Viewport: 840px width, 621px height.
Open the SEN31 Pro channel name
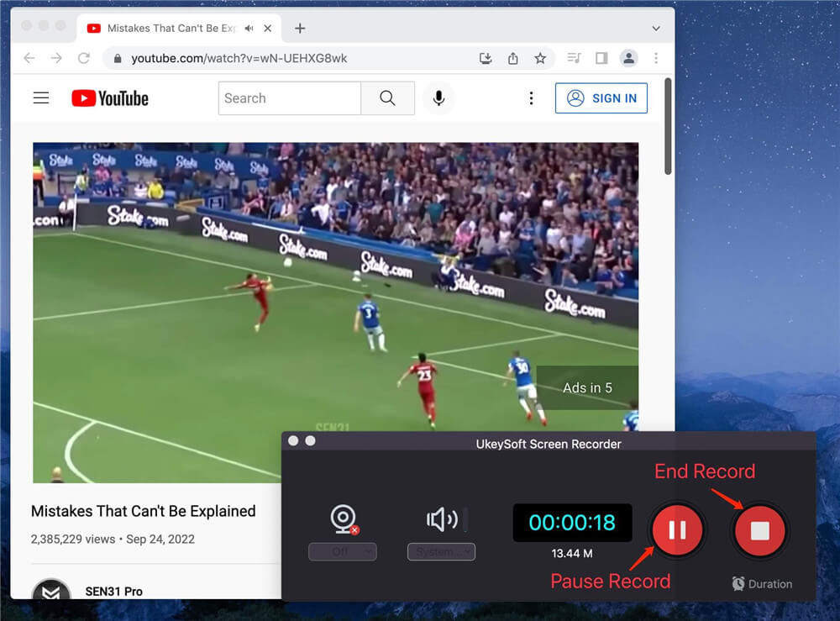114,592
